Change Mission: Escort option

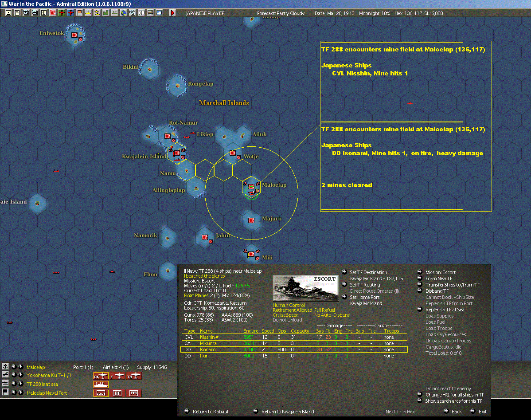point(440,272)
